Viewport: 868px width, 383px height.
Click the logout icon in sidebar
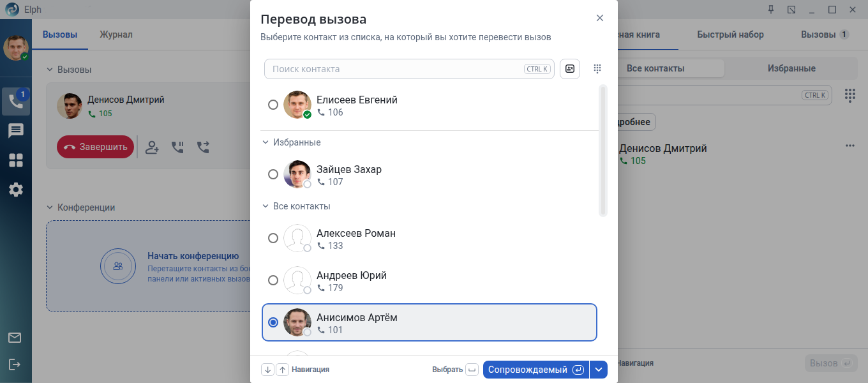pos(15,364)
